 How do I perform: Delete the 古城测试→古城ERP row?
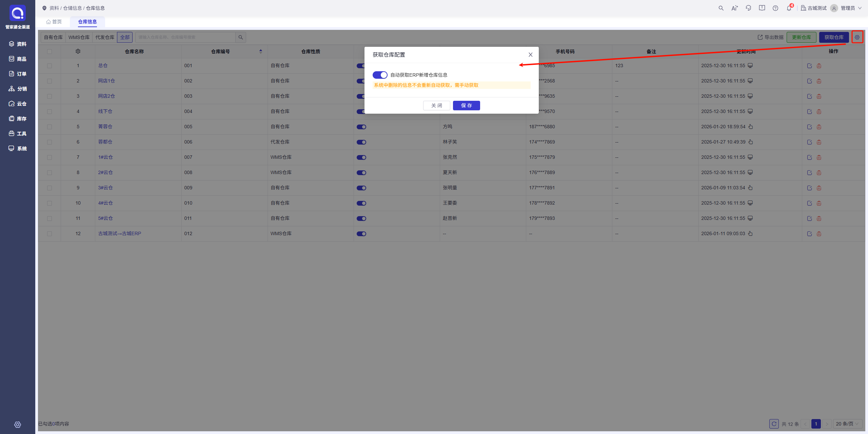click(x=819, y=234)
